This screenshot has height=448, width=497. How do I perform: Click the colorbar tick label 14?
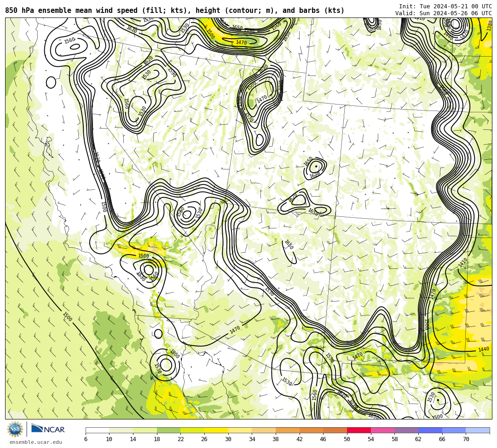(x=133, y=439)
